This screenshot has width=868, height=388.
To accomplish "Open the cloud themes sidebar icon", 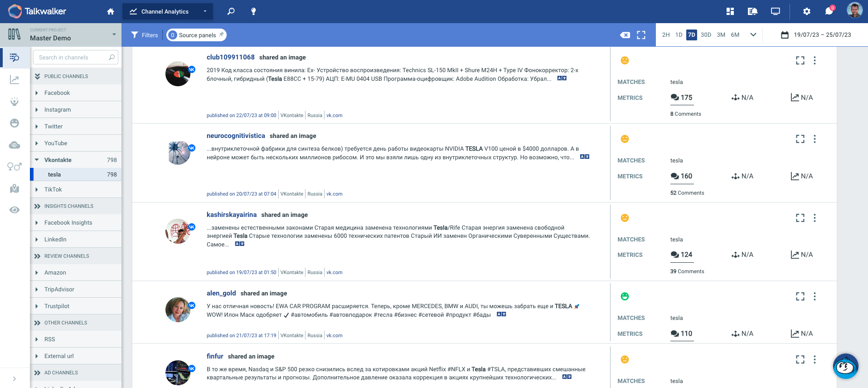I will click(15, 145).
